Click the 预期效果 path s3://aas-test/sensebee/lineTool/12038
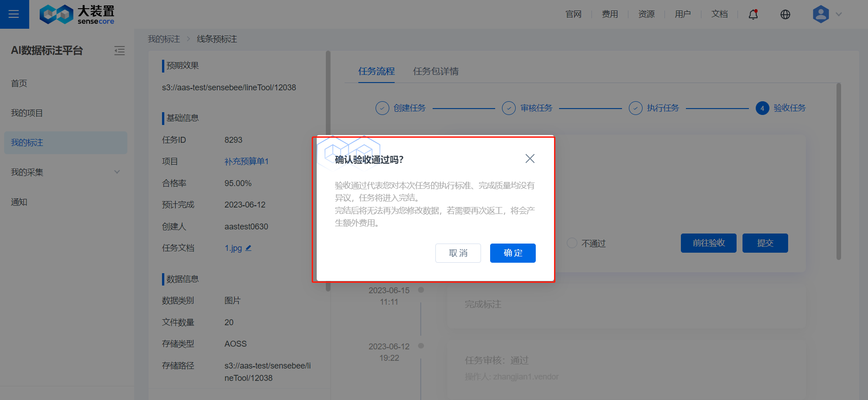 point(229,88)
